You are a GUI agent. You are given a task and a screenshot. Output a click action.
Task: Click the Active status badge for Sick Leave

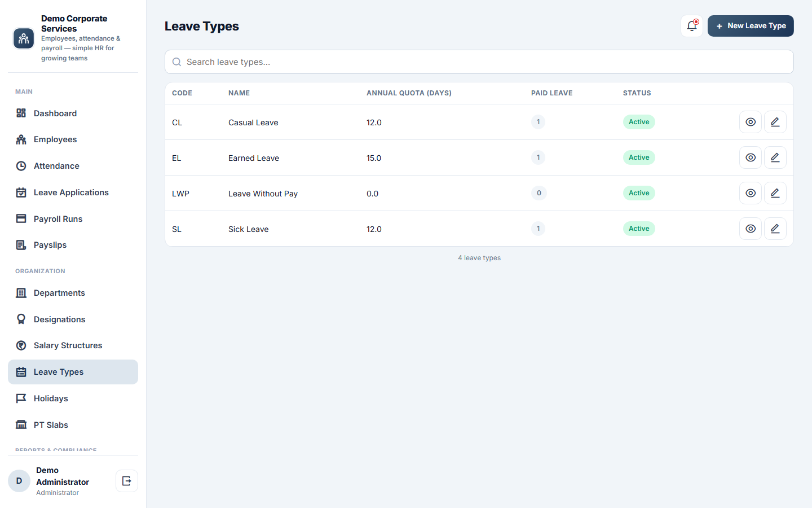coord(639,229)
